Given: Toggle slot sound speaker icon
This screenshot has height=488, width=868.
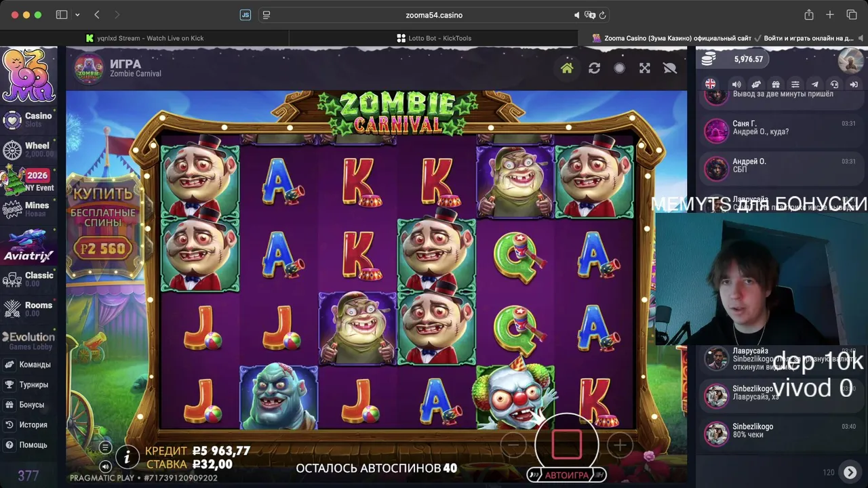Looking at the screenshot, I should coord(105,466).
